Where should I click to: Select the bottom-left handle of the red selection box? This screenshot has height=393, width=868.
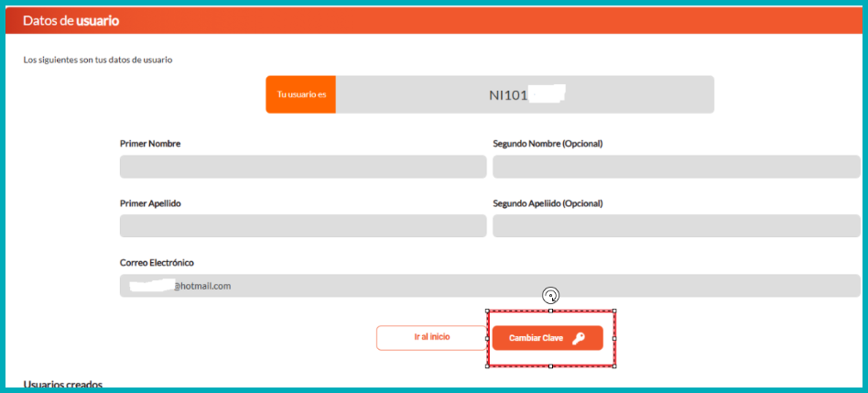(x=487, y=366)
